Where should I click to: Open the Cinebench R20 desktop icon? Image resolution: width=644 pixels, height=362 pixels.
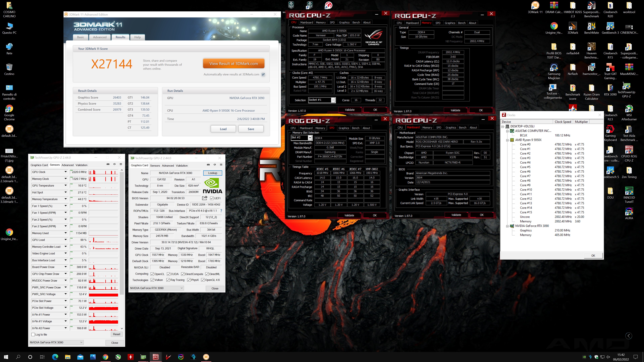[610, 10]
